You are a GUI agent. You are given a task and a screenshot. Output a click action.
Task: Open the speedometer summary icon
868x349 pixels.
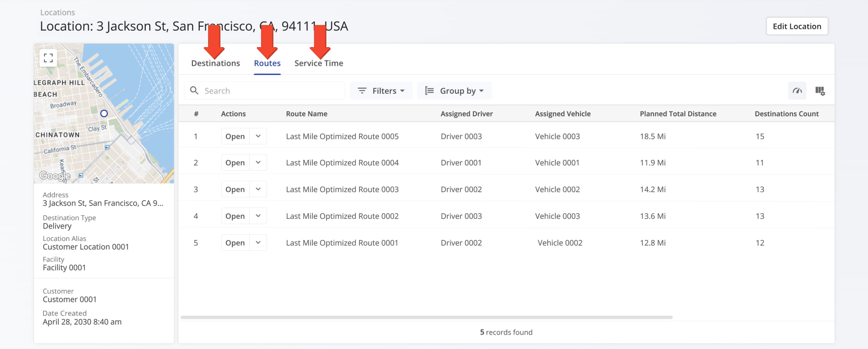point(797,91)
